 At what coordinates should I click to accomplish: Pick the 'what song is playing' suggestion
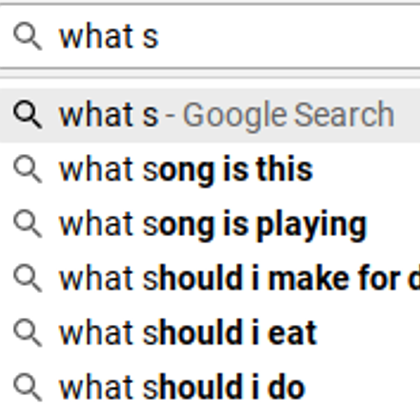click(x=210, y=224)
